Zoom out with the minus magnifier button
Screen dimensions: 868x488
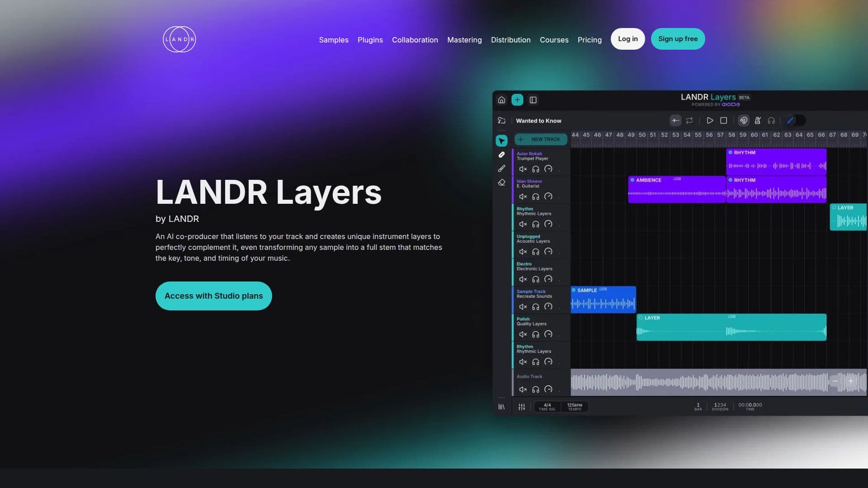tap(835, 381)
